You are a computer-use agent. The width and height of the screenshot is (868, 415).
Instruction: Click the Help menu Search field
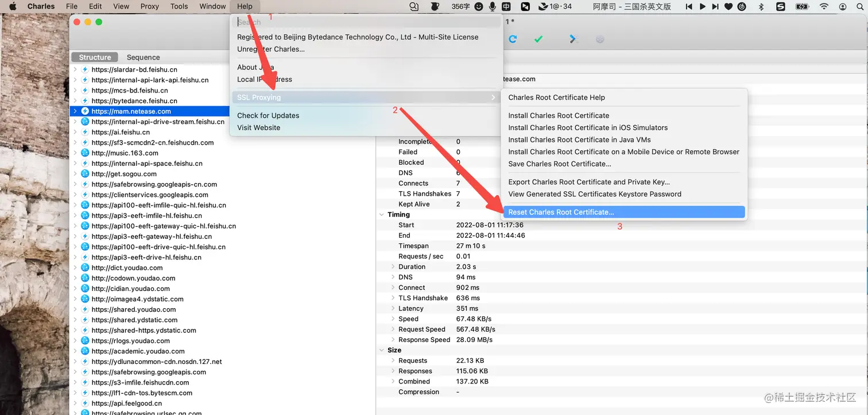[x=366, y=22]
